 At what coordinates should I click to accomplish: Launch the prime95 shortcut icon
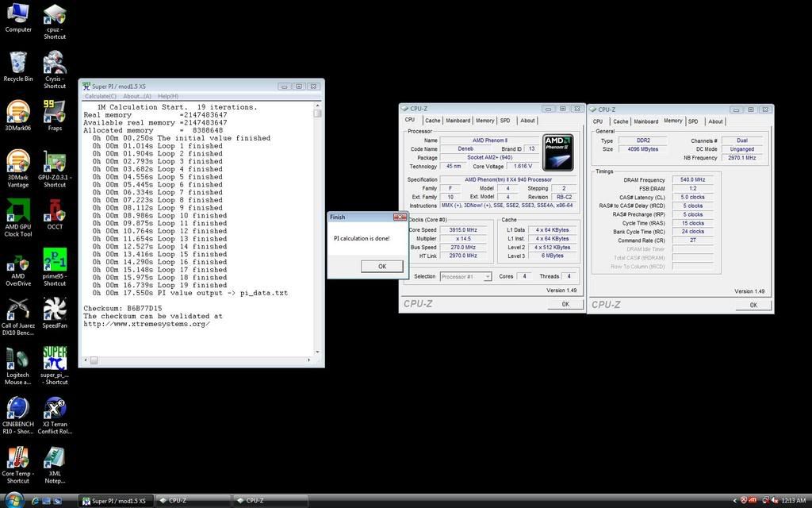[x=55, y=267]
